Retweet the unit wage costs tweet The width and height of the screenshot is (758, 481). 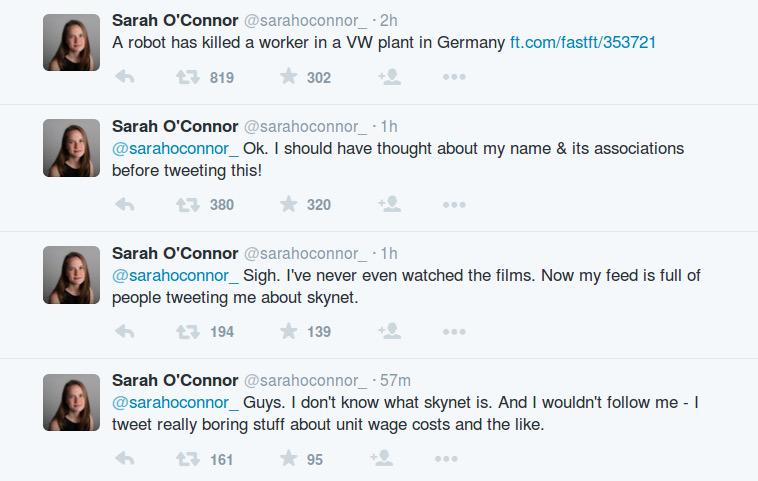(187, 459)
